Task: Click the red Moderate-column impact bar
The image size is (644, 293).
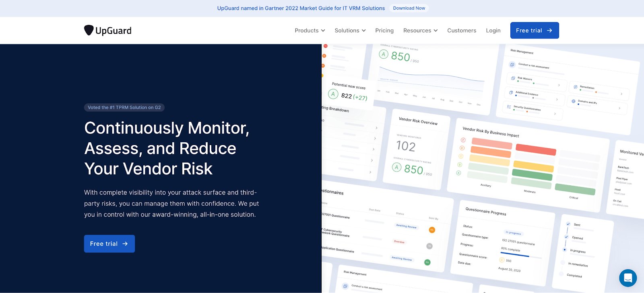Action: (536, 149)
